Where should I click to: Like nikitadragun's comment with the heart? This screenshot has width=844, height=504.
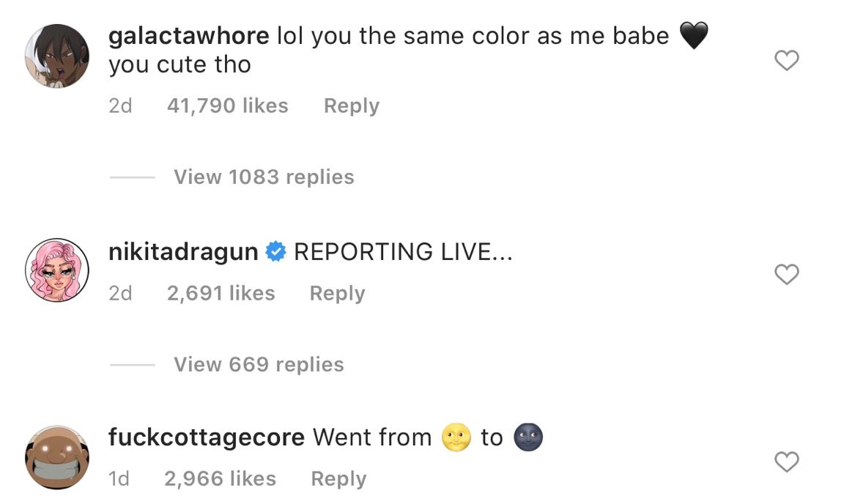[x=786, y=274]
